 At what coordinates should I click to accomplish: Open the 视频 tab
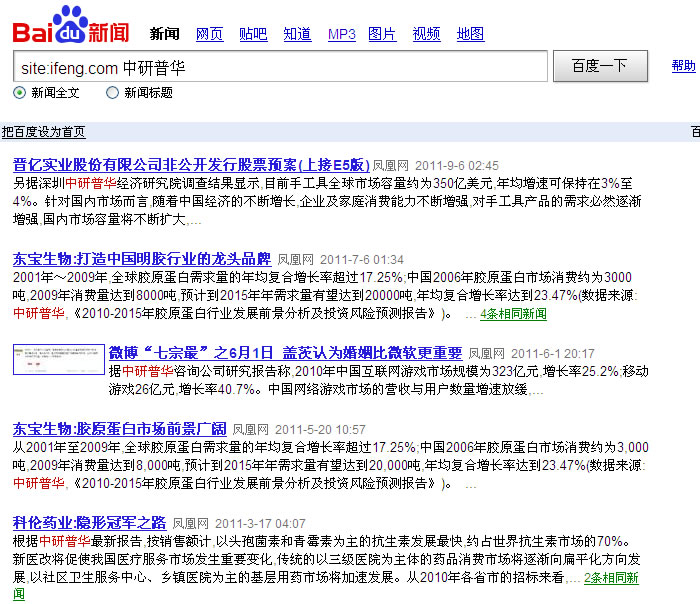coord(426,34)
